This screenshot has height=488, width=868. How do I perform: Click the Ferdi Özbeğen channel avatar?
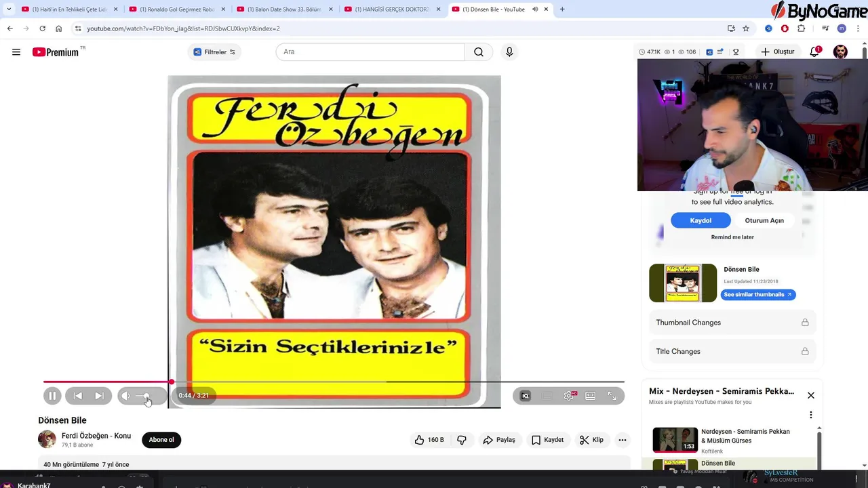(x=47, y=439)
